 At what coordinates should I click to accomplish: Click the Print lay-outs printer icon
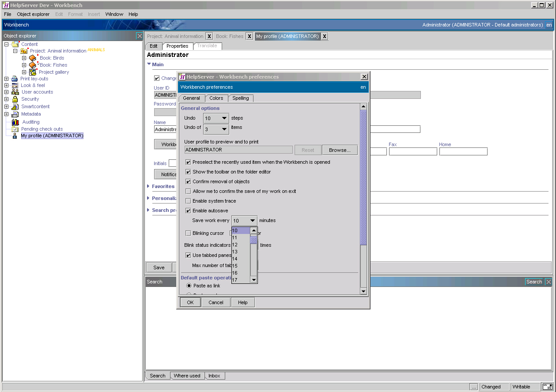[x=15, y=79]
